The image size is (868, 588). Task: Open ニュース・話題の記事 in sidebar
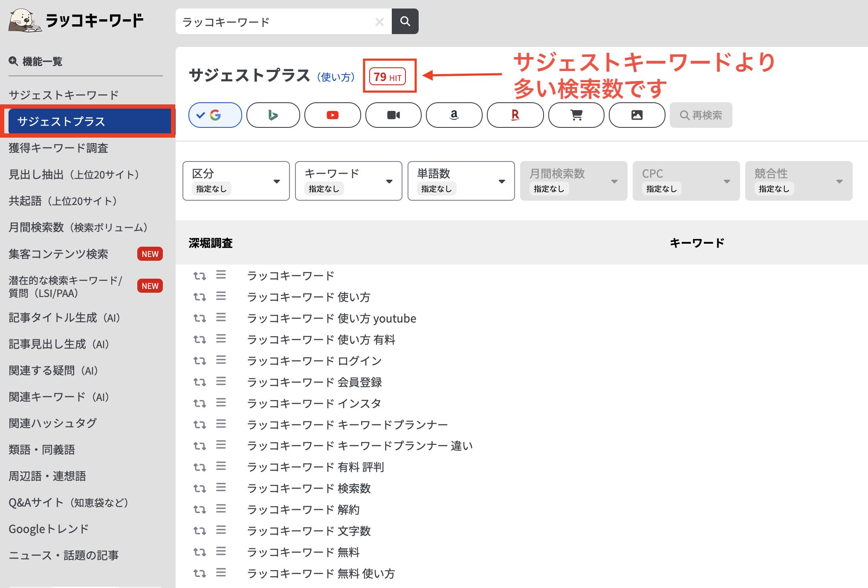click(x=64, y=556)
